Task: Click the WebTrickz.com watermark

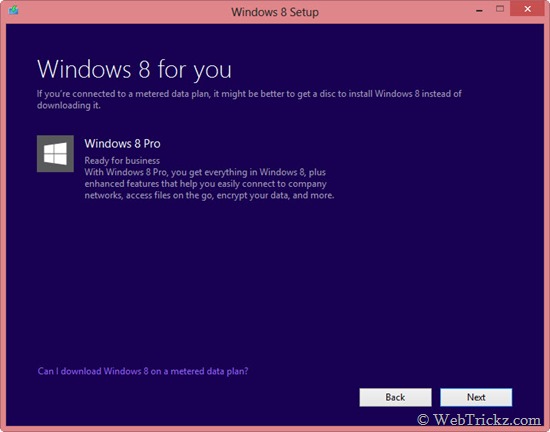Action: click(487, 419)
